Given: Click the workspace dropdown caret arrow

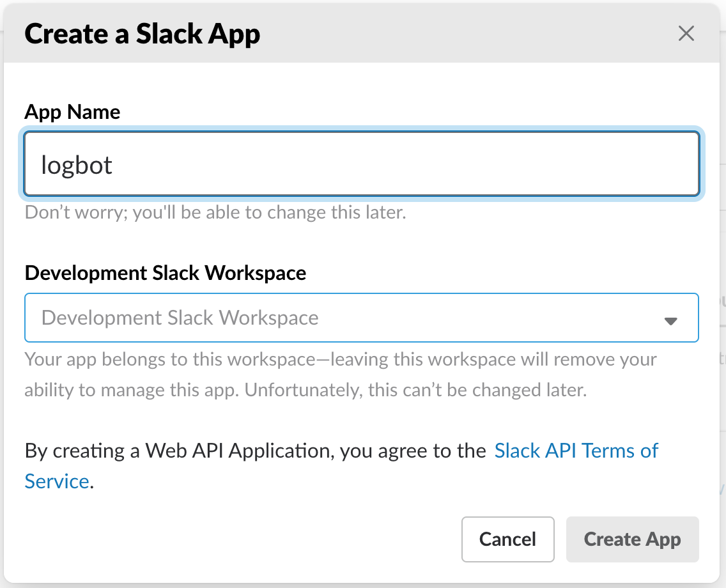Looking at the screenshot, I should point(670,321).
